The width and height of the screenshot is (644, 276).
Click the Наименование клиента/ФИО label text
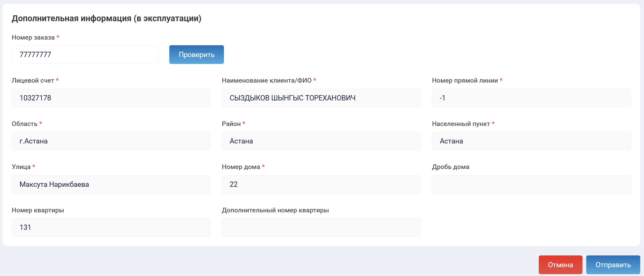(x=266, y=80)
